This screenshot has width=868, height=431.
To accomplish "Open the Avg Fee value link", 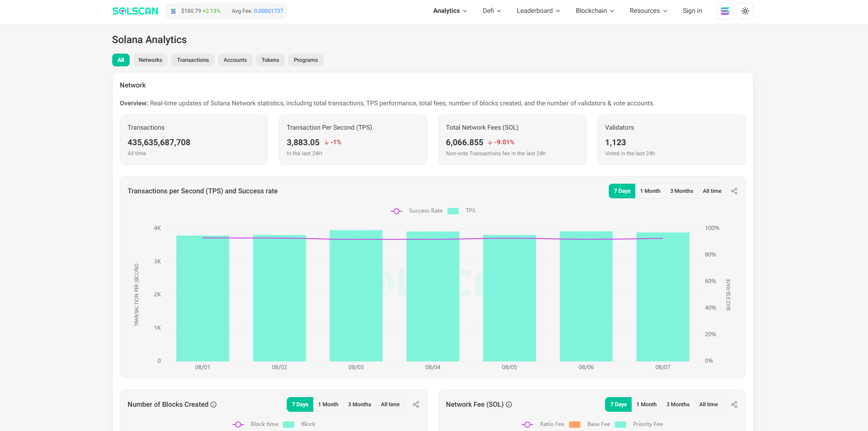I will (x=269, y=11).
